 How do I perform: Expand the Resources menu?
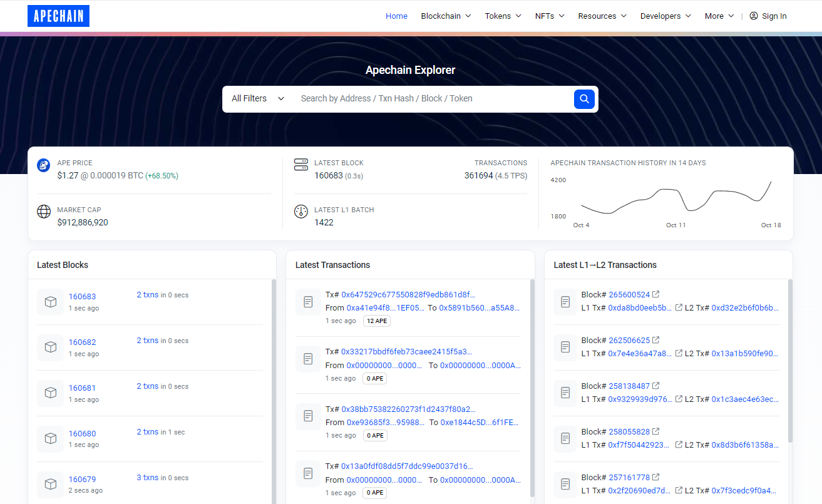pyautogui.click(x=603, y=16)
